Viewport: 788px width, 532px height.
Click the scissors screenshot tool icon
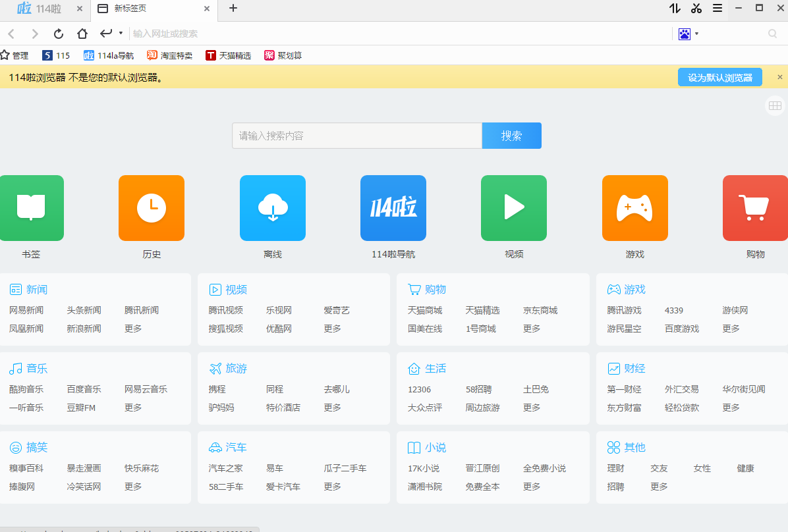pos(696,9)
